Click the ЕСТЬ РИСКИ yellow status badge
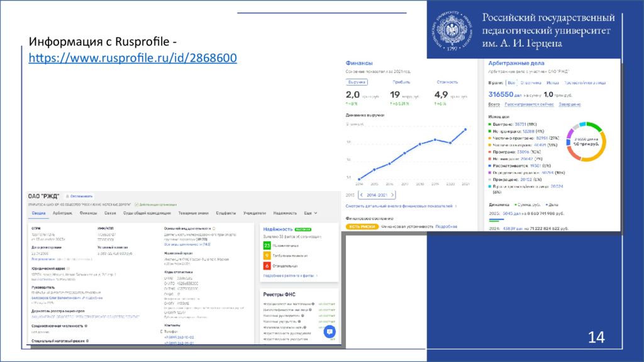This screenshot has width=644, height=362. 362,226
